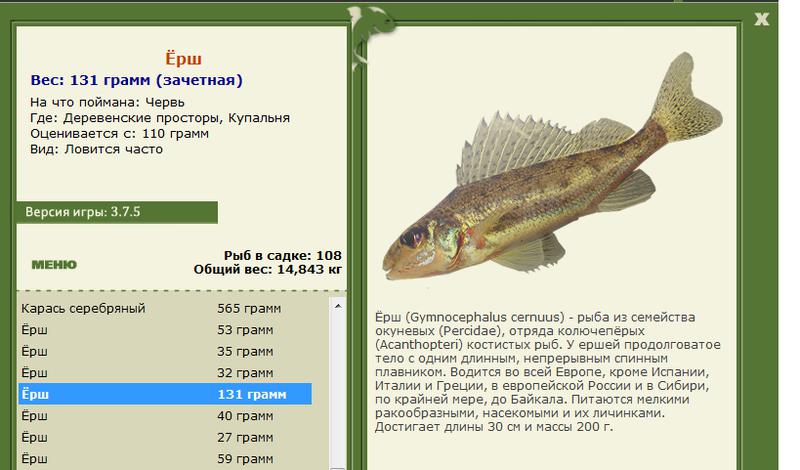Click the ruffe fish picture
Screen dimensions: 800x470
[x=552, y=166]
